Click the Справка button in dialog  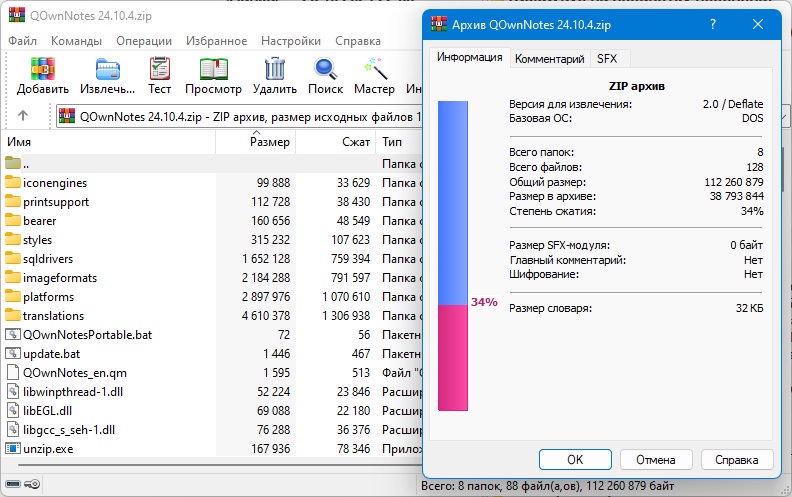point(736,460)
